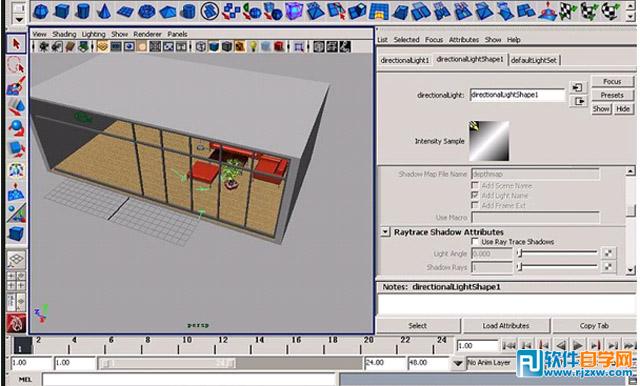Open the shelf tab options arrow

pos(18,18)
